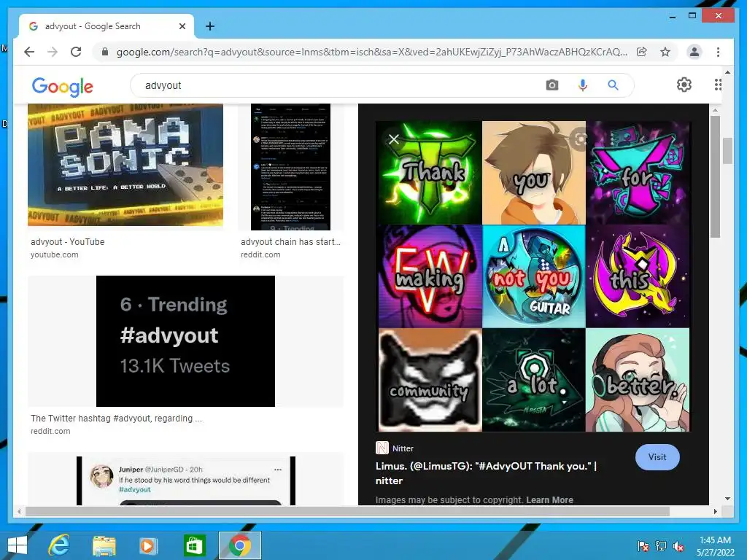Share this page from address bar
This screenshot has width=747, height=560.
(642, 52)
